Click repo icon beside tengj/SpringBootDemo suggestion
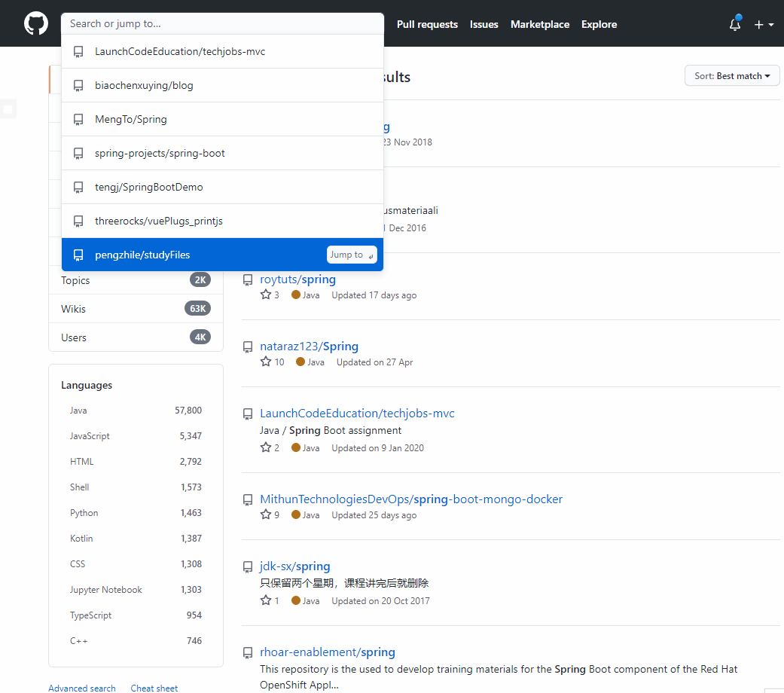Viewport: 784px width, 693px height. 78,188
